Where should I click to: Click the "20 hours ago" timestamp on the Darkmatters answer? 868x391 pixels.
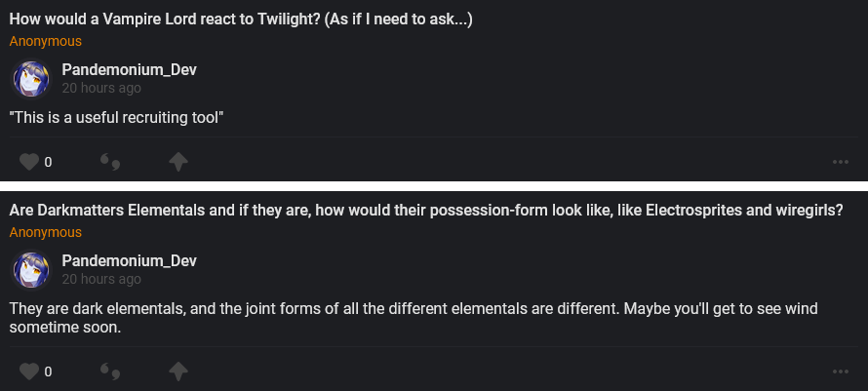click(x=101, y=278)
